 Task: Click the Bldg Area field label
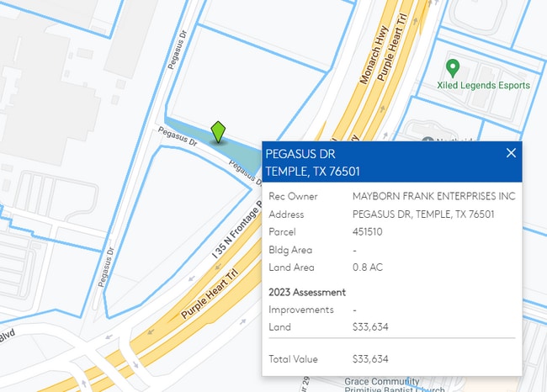pos(289,250)
